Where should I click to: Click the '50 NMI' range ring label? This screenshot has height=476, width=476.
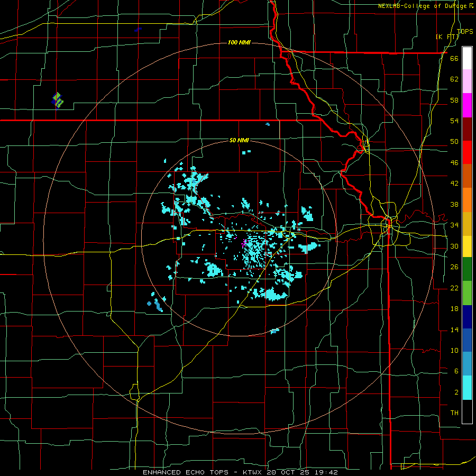coord(239,140)
